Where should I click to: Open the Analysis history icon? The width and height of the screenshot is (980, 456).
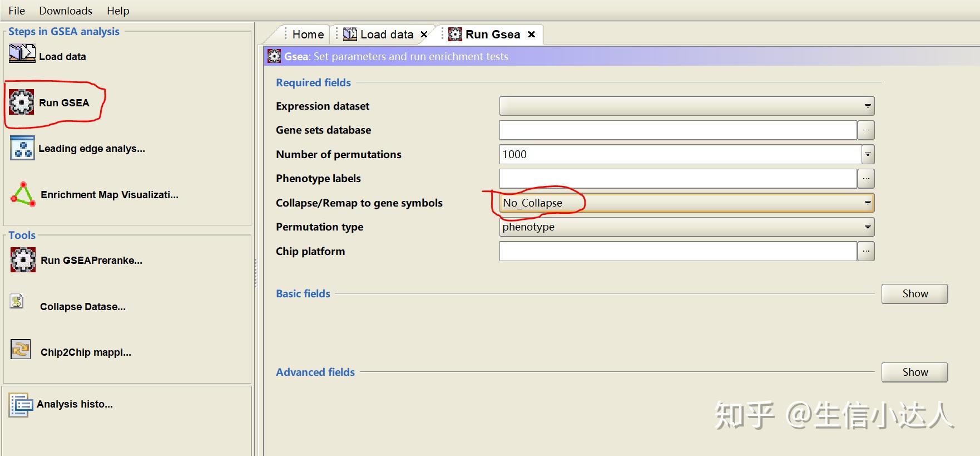(21, 405)
